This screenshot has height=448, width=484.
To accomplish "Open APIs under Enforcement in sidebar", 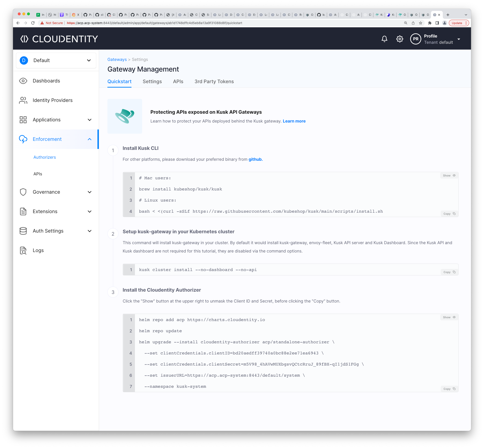I will point(38,174).
